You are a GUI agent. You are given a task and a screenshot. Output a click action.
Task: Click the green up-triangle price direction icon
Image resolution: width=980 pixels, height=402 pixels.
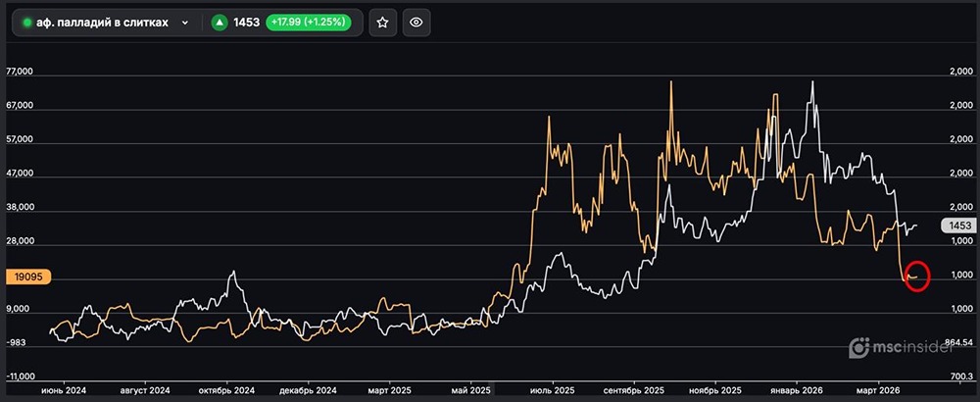tap(219, 23)
